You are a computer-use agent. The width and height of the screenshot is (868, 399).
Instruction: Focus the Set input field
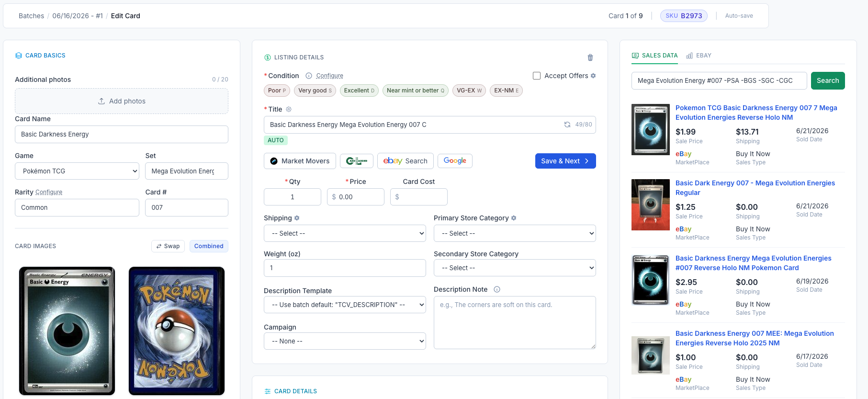(x=187, y=171)
